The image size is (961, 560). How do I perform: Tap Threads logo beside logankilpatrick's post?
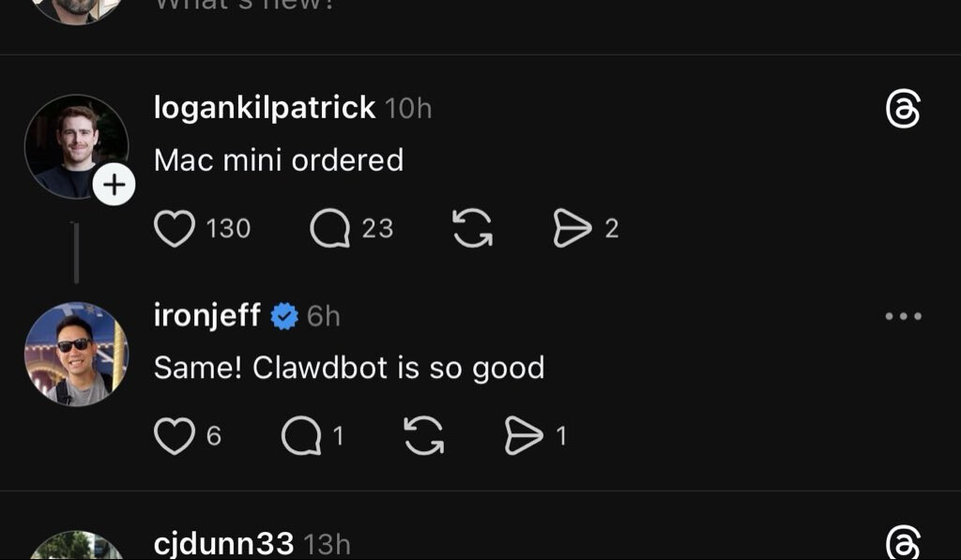click(x=903, y=112)
